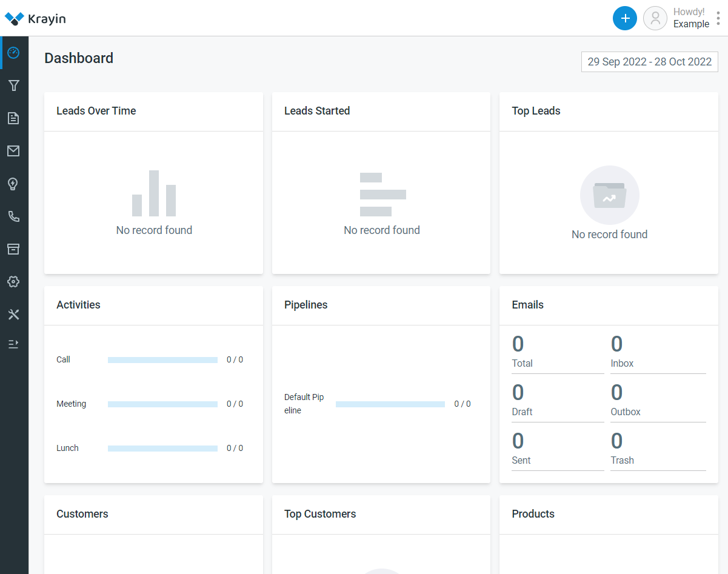Expand the sidebar menu toggle

click(x=13, y=344)
